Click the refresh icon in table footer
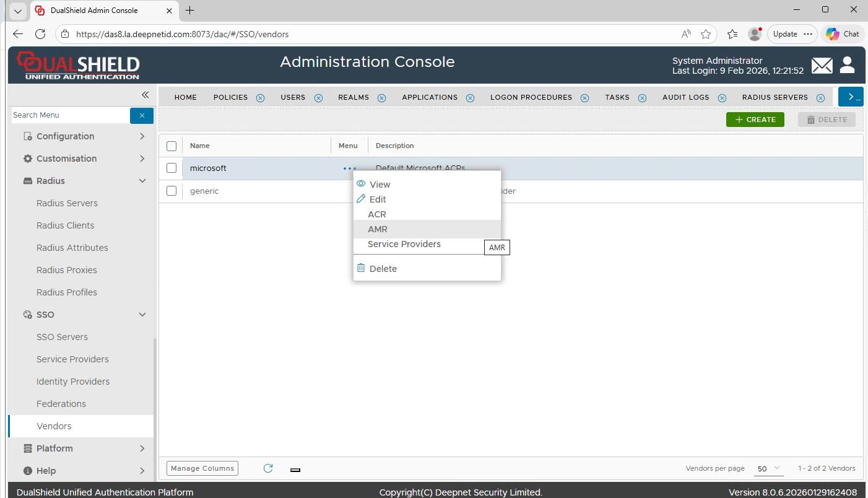The height and width of the screenshot is (498, 868). tap(268, 468)
